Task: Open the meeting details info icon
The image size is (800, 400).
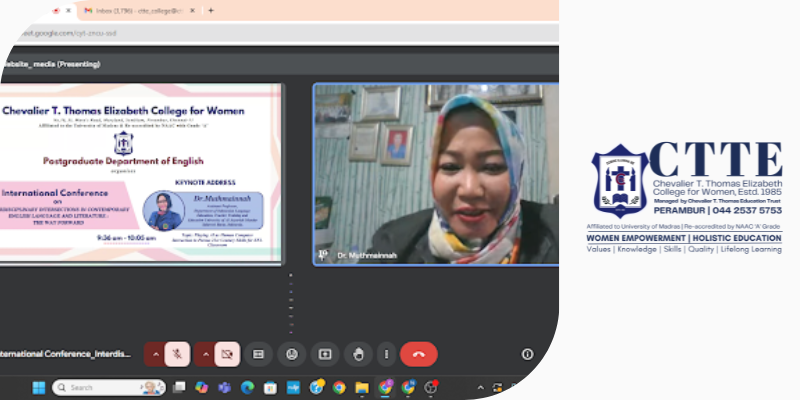Action: pyautogui.click(x=528, y=354)
